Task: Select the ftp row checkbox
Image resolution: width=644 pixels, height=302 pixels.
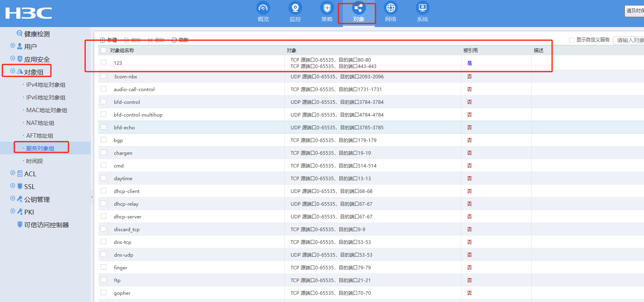Action: point(103,280)
